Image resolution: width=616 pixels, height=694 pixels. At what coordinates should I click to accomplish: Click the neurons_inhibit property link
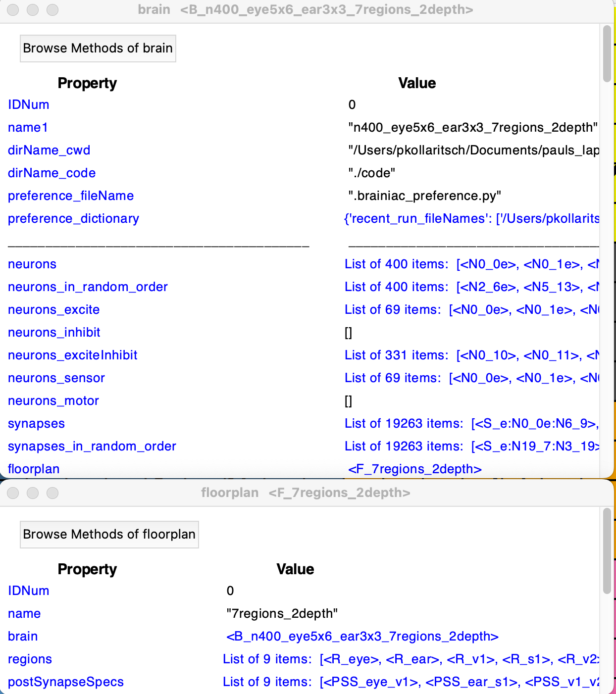(x=54, y=332)
